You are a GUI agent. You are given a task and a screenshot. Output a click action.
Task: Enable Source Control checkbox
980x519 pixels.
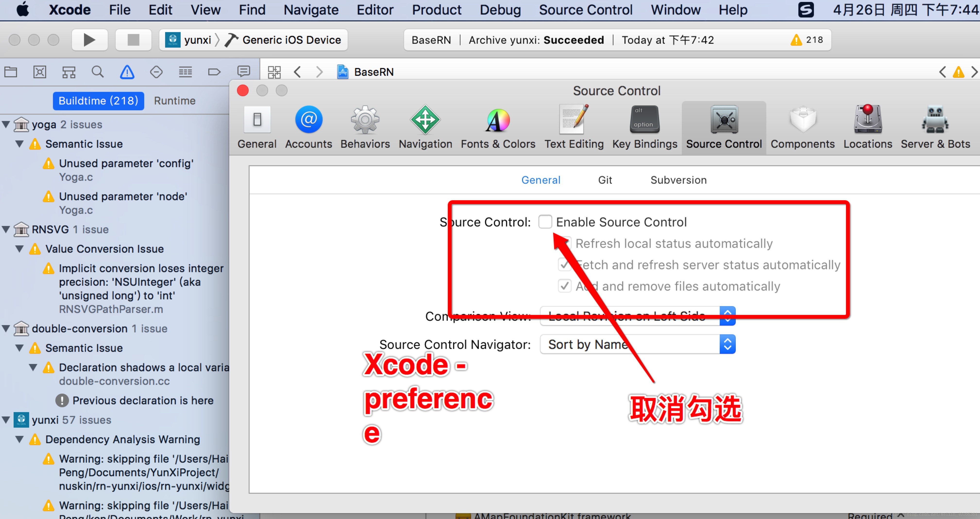(545, 222)
